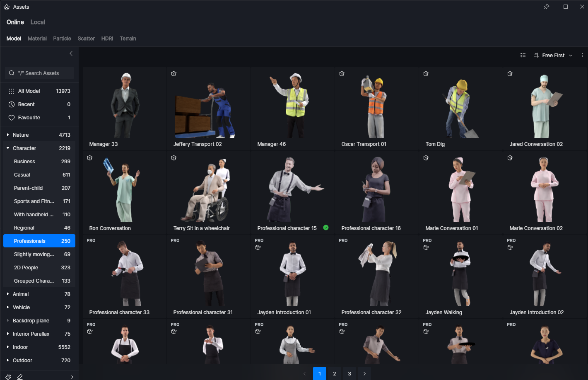Collapse the Character category
Viewport: 588px width, 380px height.
click(8, 148)
